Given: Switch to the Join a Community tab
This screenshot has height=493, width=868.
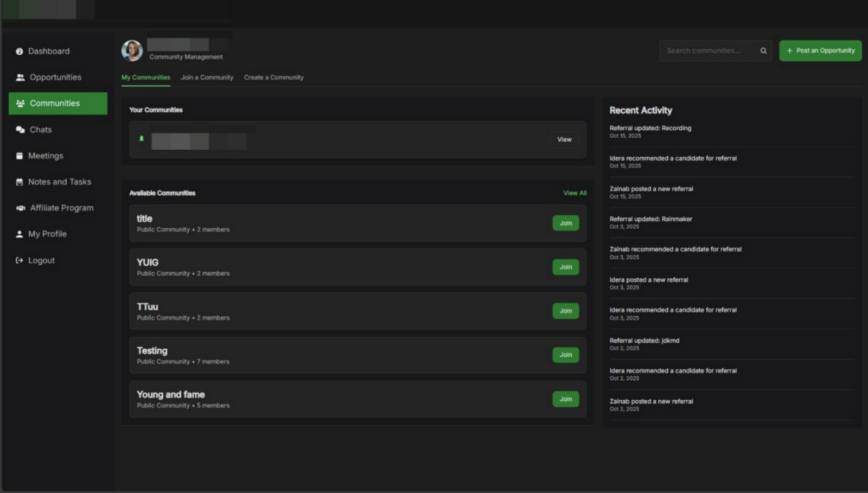Looking at the screenshot, I should click(207, 78).
